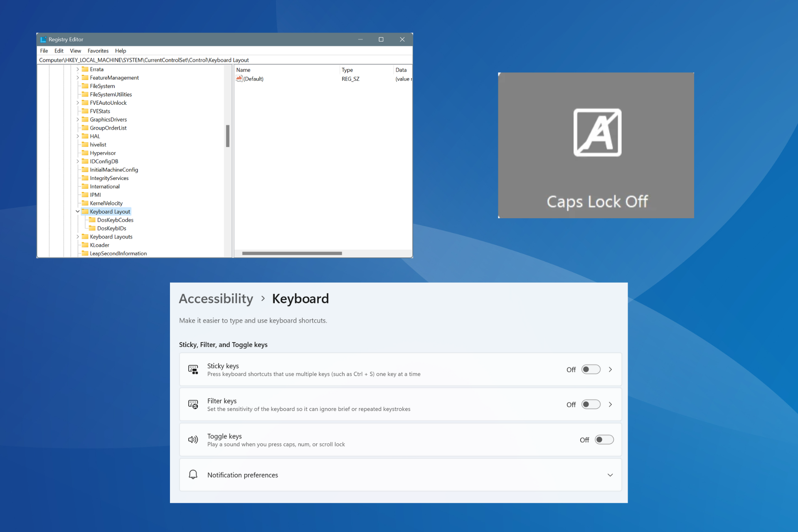Open Edit menu in Registry Editor
This screenshot has width=798, height=532.
pos(59,50)
